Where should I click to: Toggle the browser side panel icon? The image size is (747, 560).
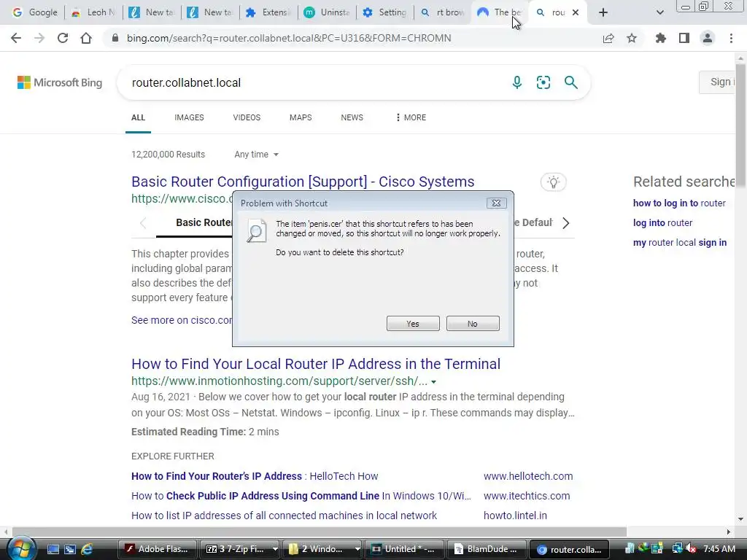coord(684,38)
